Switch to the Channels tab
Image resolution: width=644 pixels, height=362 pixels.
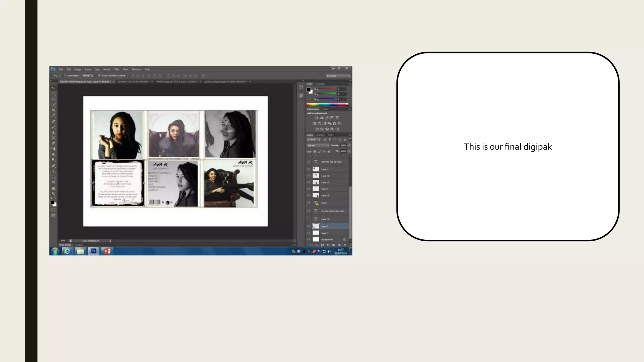coord(320,135)
